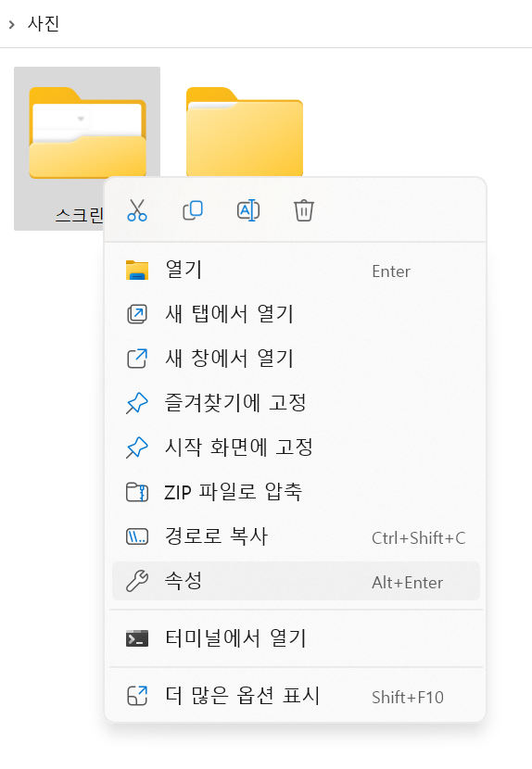
Task: Expand the chevron before 사진
Action: (12, 24)
